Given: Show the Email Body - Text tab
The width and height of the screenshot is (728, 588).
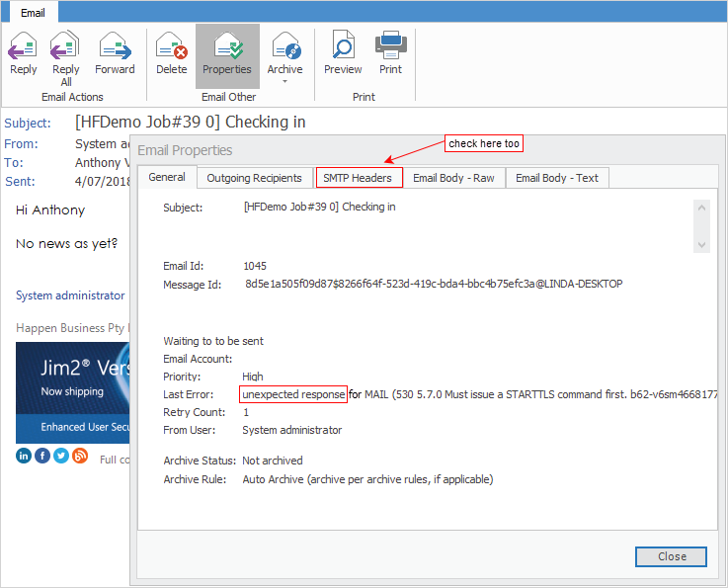Looking at the screenshot, I should 556,178.
